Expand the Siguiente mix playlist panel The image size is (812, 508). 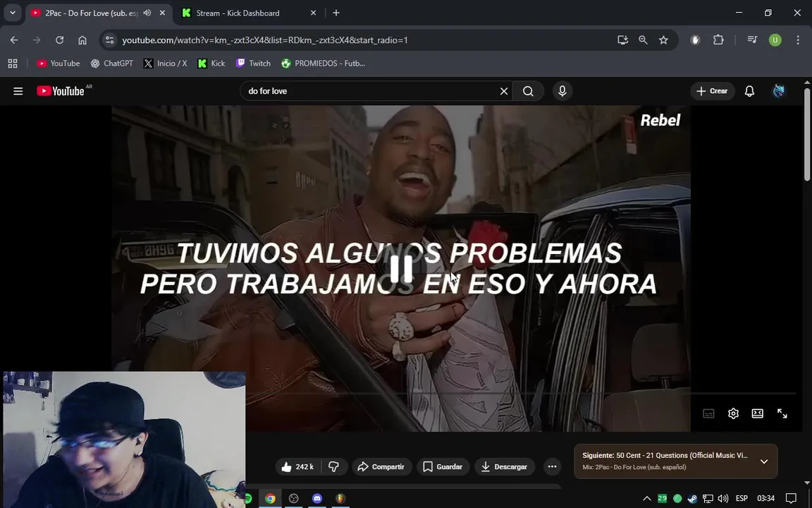(764, 461)
